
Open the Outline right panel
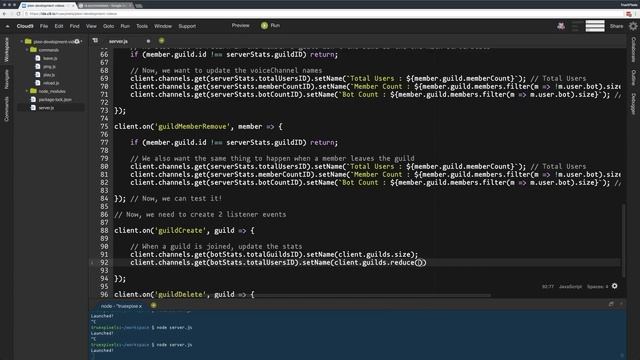tap(633, 78)
